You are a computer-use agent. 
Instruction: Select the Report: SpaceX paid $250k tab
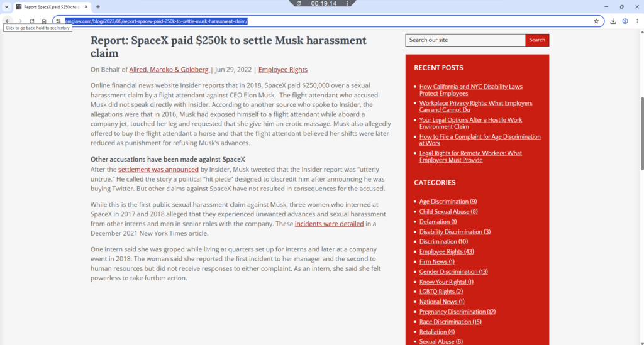pyautogui.click(x=52, y=6)
